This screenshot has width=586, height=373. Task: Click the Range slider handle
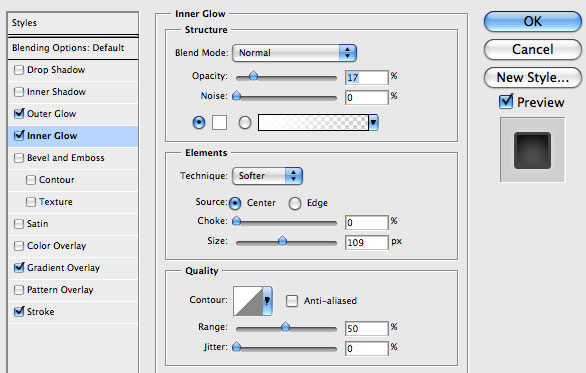(x=286, y=327)
